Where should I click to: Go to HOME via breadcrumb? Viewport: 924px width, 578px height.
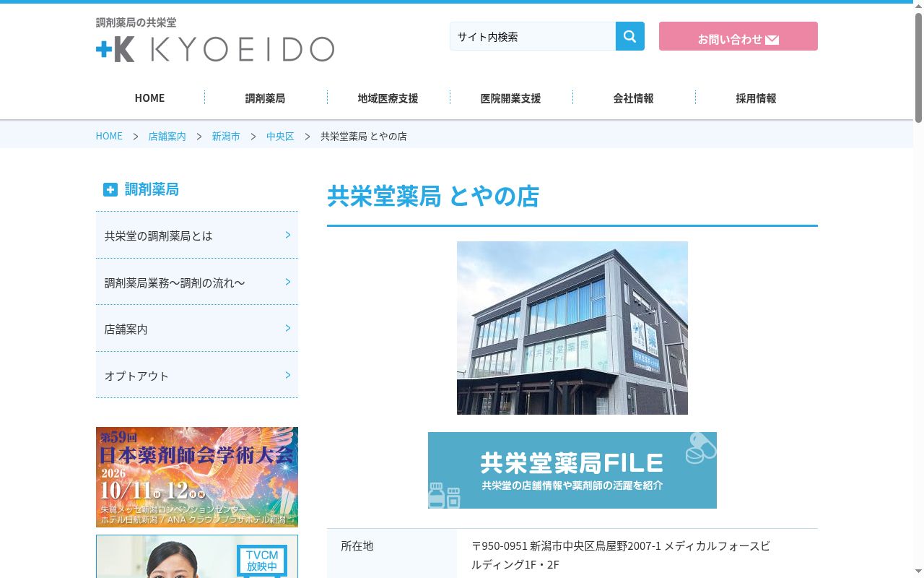[x=109, y=136]
